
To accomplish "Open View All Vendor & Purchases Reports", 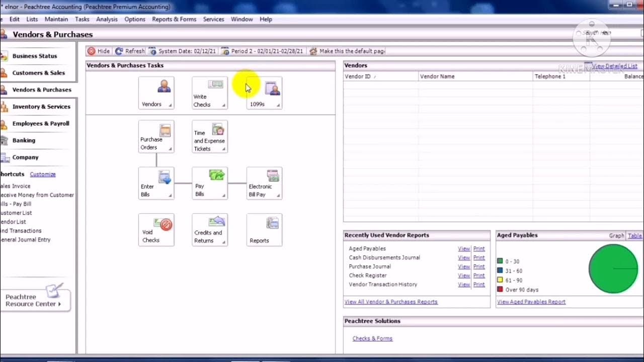I will 391,302.
